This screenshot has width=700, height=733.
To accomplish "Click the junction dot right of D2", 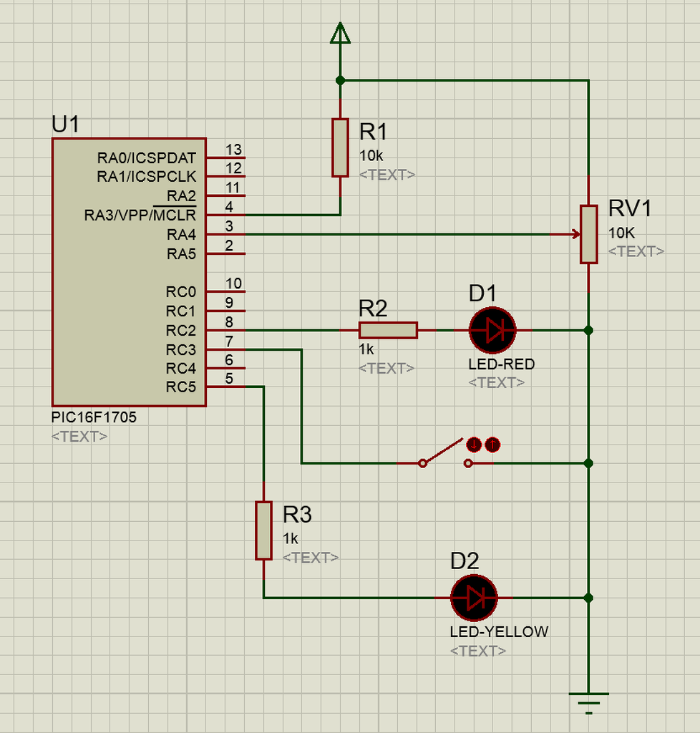I will tap(589, 598).
